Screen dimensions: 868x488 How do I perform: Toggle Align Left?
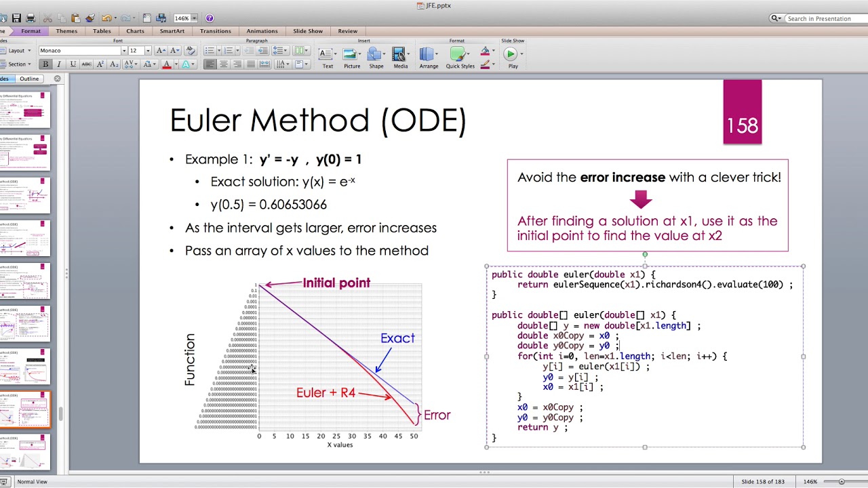210,64
